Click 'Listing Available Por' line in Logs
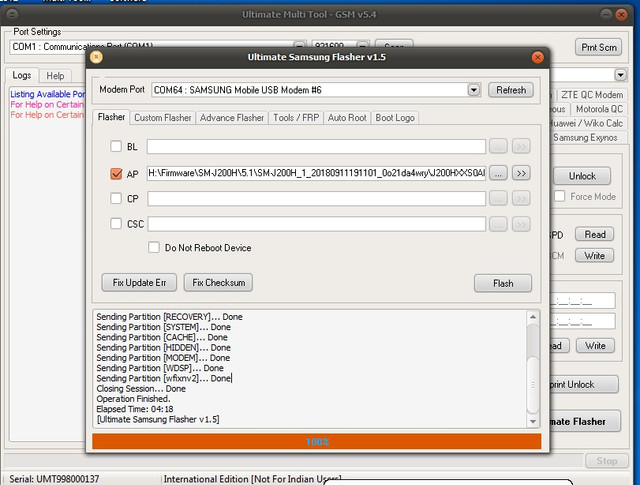 pyautogui.click(x=48, y=94)
